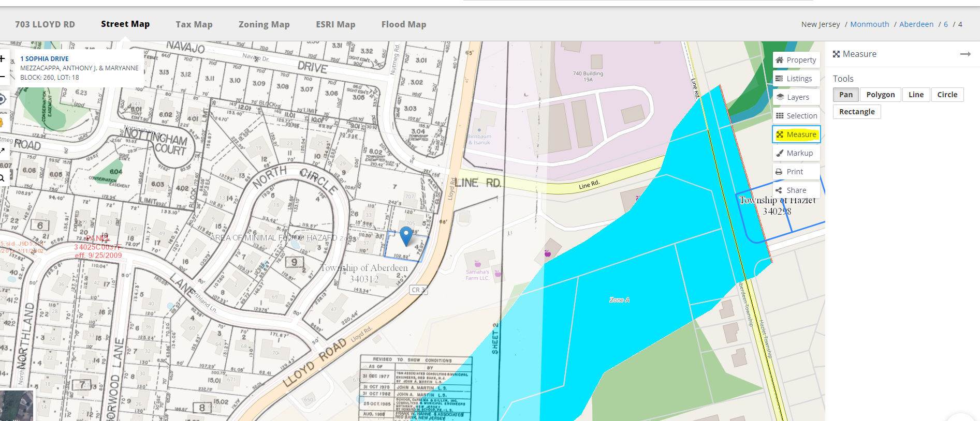Click the blue location pin marker
Viewport: 980px width, 421px height.
(406, 236)
